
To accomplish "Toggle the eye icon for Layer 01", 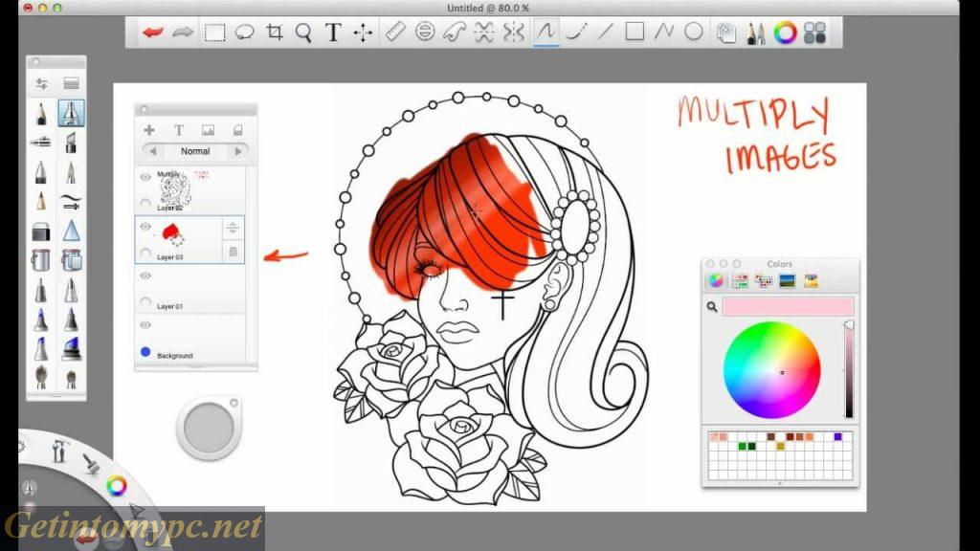I will point(145,275).
